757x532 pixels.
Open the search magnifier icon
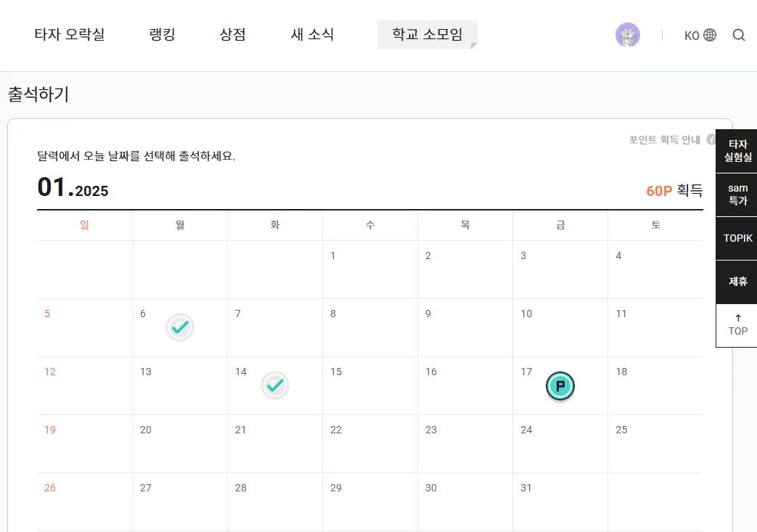738,35
